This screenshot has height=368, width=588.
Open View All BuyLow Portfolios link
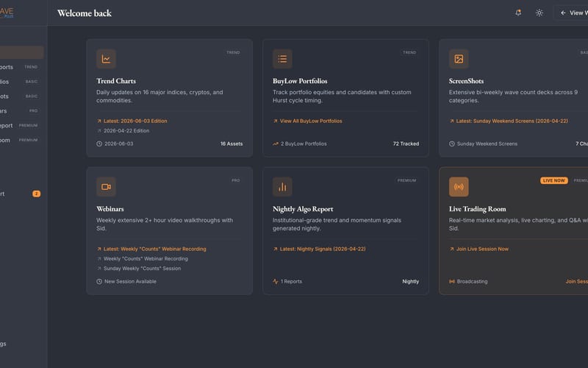click(307, 121)
